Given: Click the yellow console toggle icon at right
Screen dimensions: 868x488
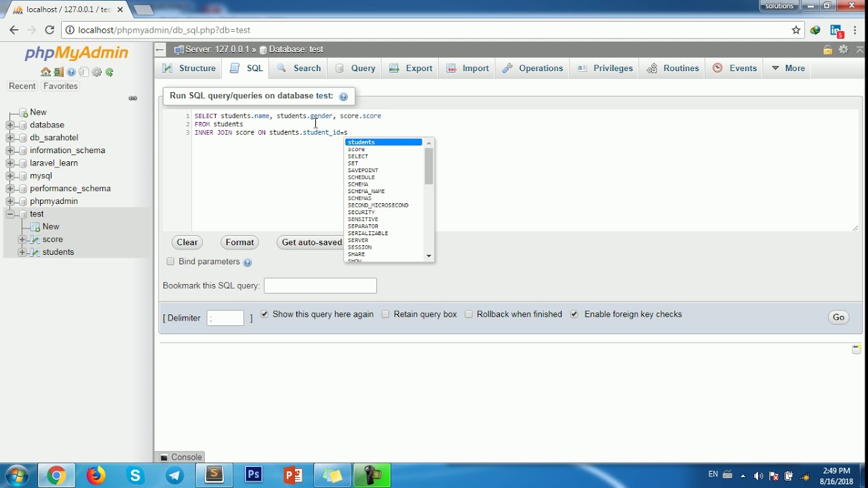Looking at the screenshot, I should pos(856,349).
